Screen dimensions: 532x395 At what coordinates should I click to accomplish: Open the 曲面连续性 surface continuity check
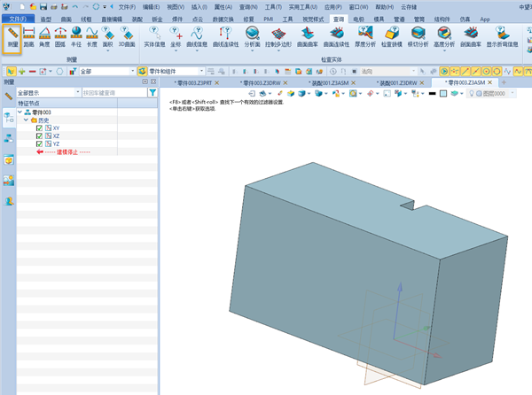point(336,37)
